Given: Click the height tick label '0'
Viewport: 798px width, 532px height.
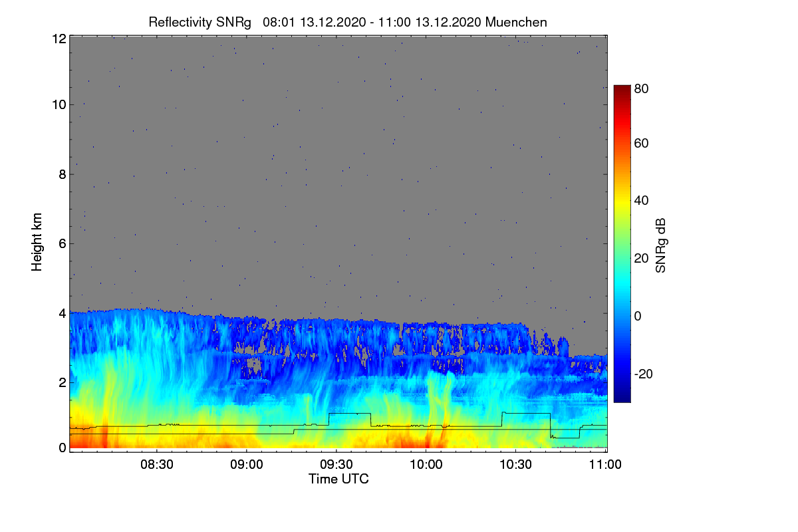Looking at the screenshot, I should 63,448.
